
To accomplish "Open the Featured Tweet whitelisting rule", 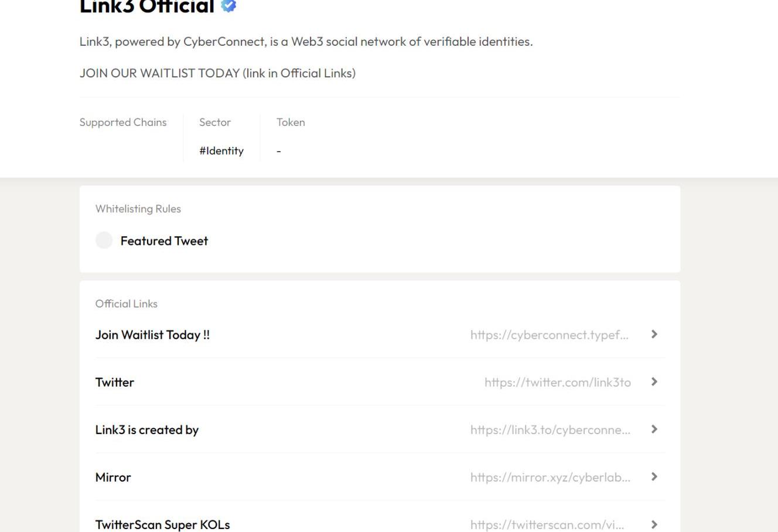I will click(x=164, y=241).
